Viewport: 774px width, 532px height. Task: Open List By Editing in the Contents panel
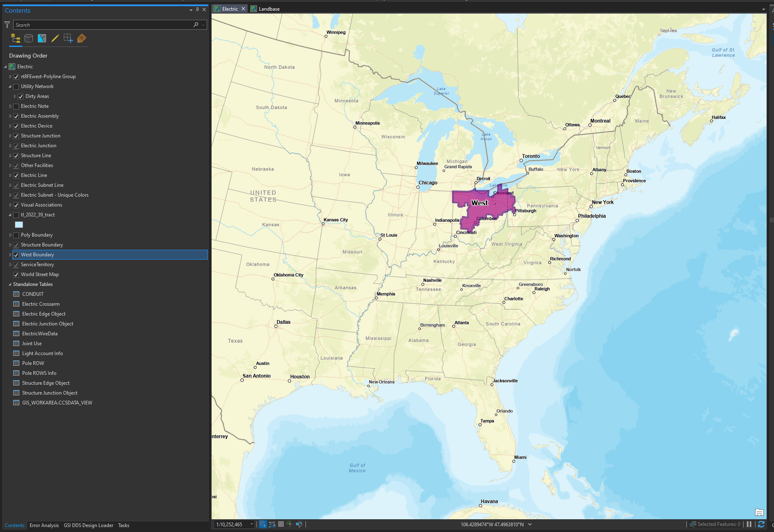click(55, 38)
